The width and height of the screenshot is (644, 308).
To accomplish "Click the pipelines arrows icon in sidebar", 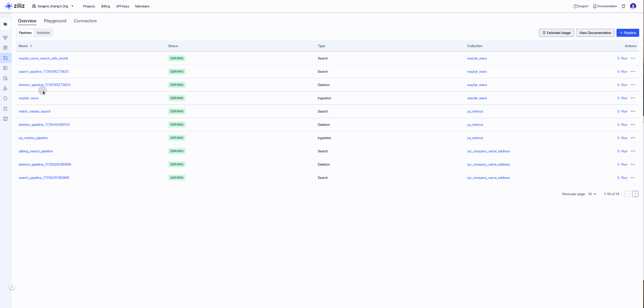I will coord(5,58).
